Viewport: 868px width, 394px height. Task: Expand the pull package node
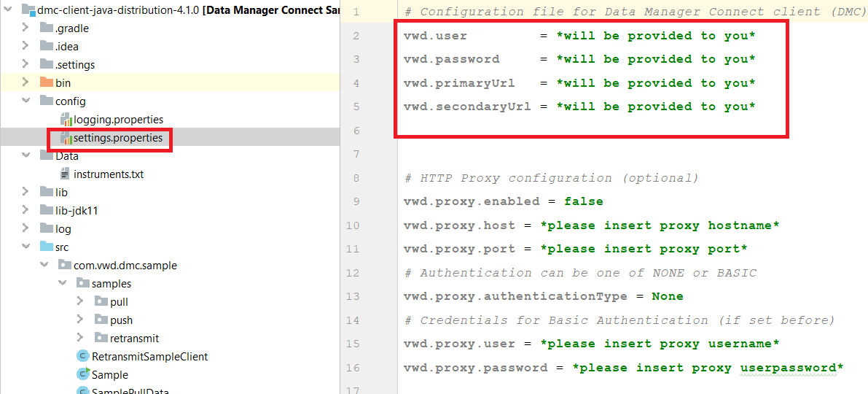pos(80,302)
